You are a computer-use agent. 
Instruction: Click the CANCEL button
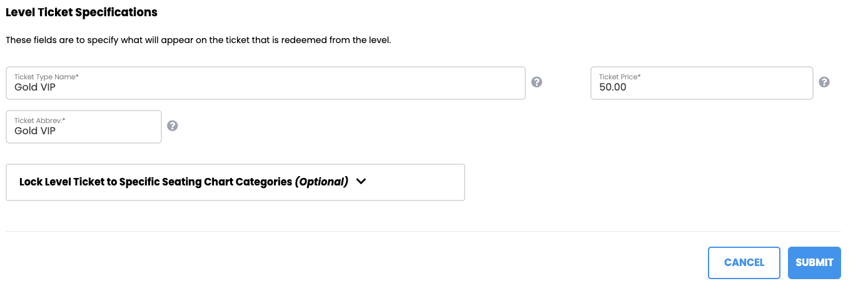click(x=744, y=263)
